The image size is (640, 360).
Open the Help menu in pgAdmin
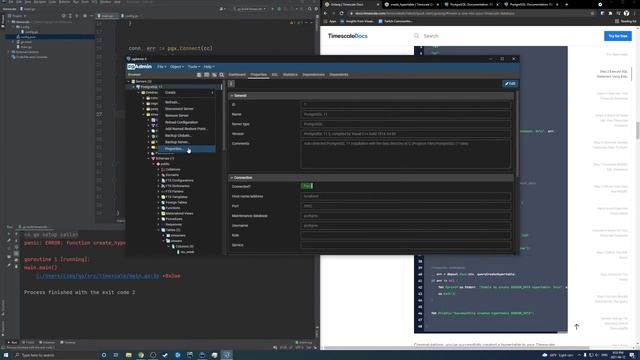click(209, 67)
